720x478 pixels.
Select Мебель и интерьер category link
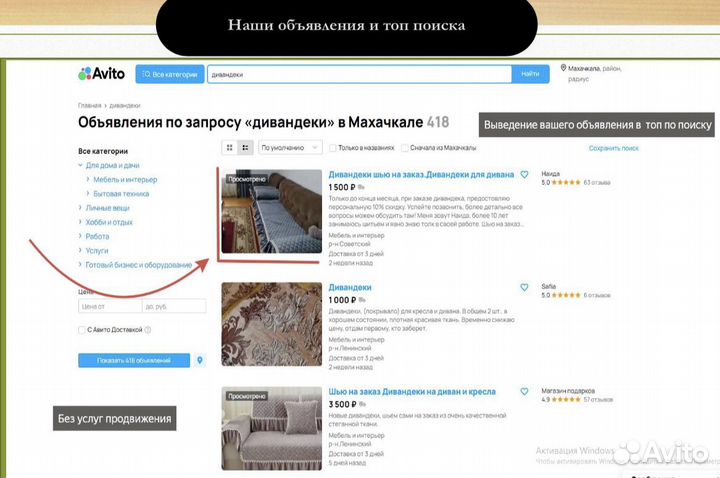coord(125,180)
